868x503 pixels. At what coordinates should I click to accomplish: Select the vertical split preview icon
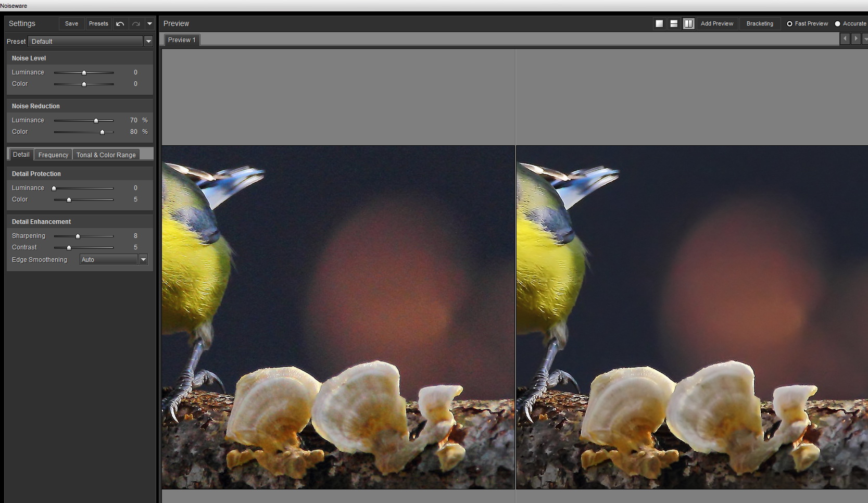(x=688, y=23)
